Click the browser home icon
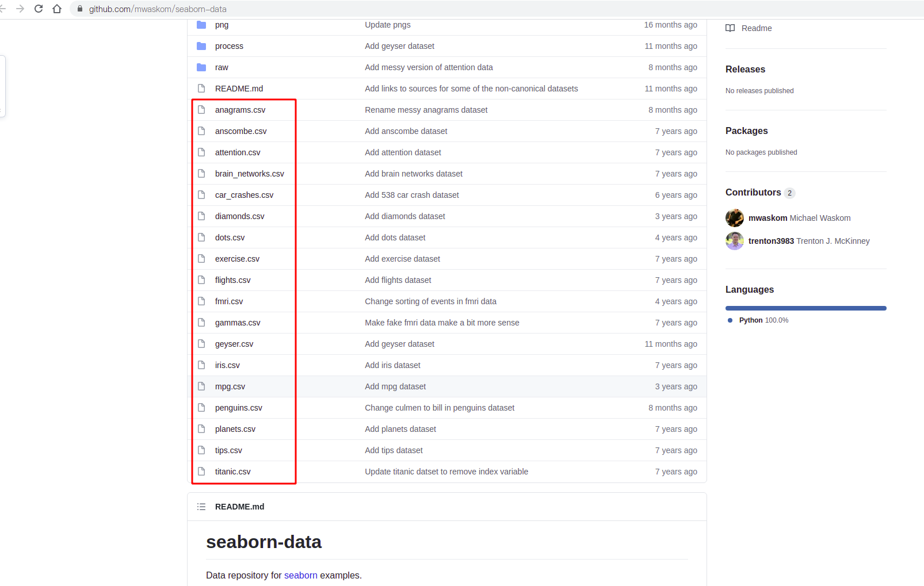Screen dimensions: 924x586 [x=57, y=9]
